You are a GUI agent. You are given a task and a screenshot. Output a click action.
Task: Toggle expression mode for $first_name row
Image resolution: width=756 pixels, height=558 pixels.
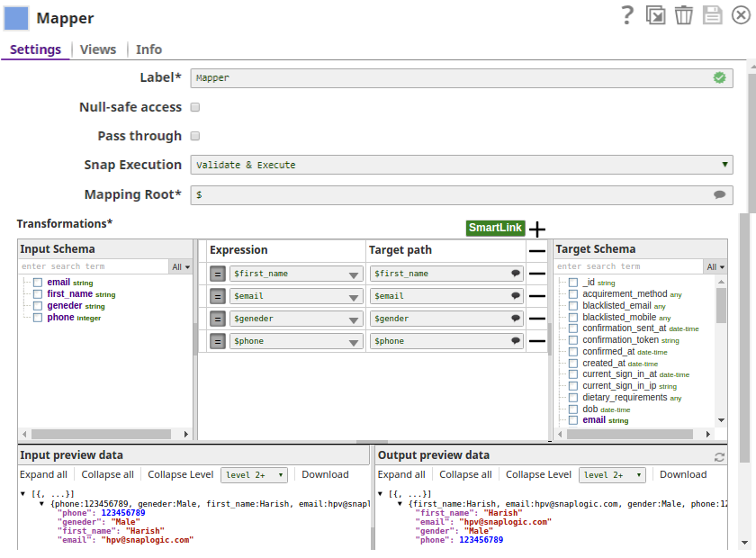(x=218, y=274)
